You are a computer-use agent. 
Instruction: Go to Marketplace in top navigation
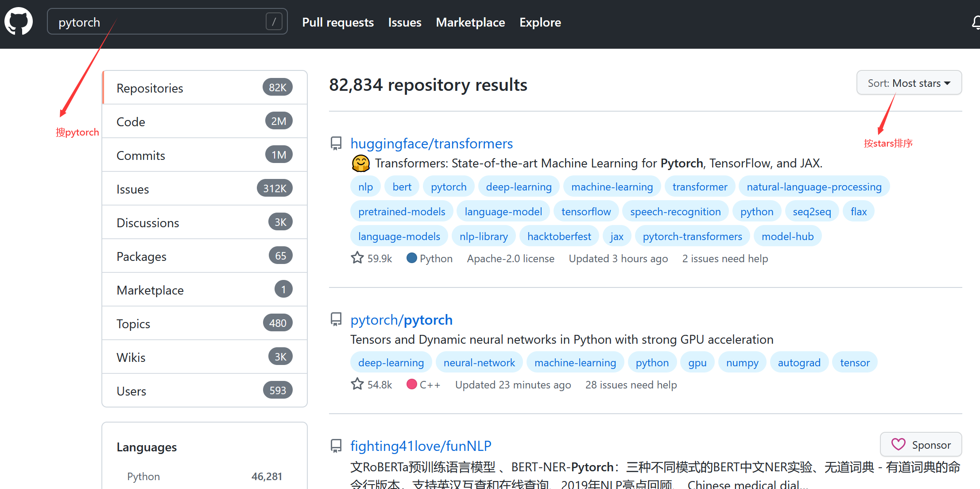tap(470, 22)
